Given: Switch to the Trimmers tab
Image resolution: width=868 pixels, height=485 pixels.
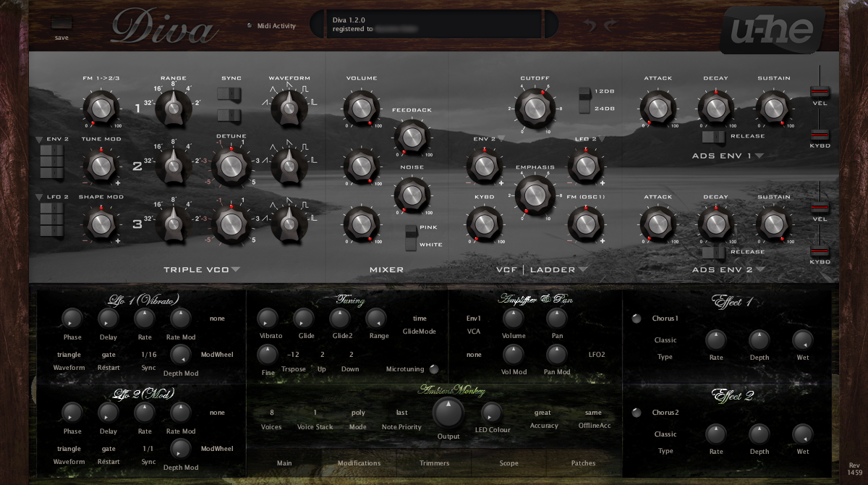Looking at the screenshot, I should pos(434,463).
